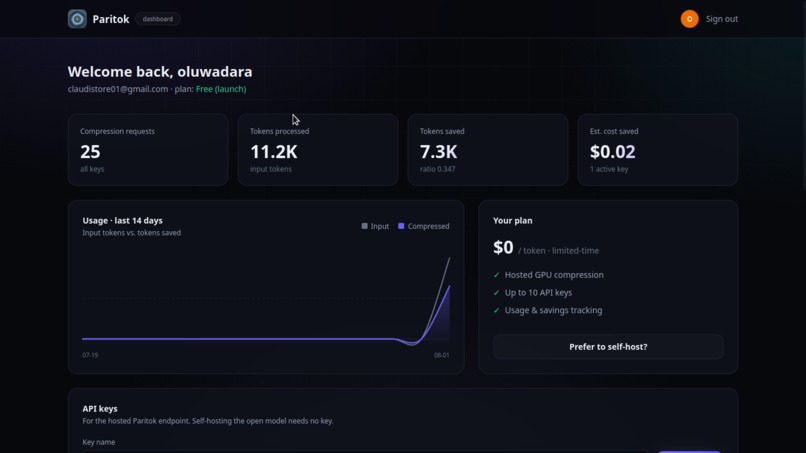The width and height of the screenshot is (806, 453).
Task: Click the 7.3K tokens saved value
Action: pos(438,152)
